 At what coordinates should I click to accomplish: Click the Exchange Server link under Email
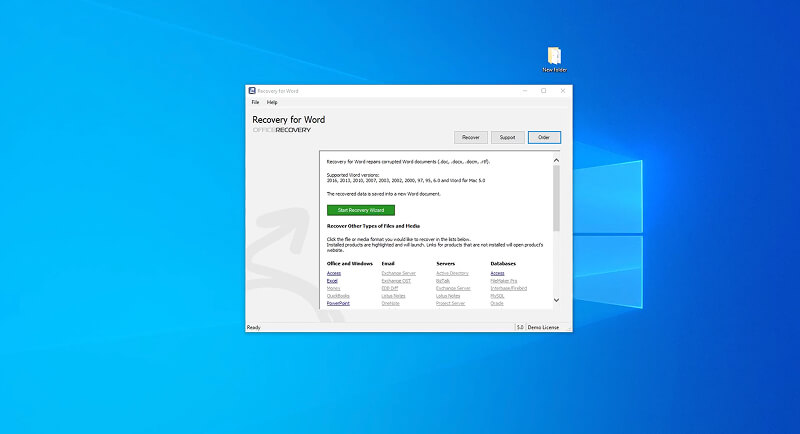click(398, 273)
